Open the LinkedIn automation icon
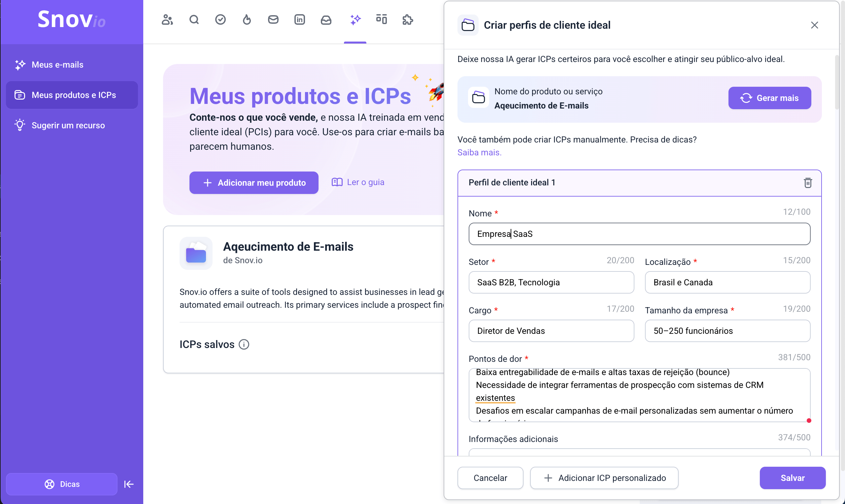Viewport: 845px width, 504px height. (299, 20)
